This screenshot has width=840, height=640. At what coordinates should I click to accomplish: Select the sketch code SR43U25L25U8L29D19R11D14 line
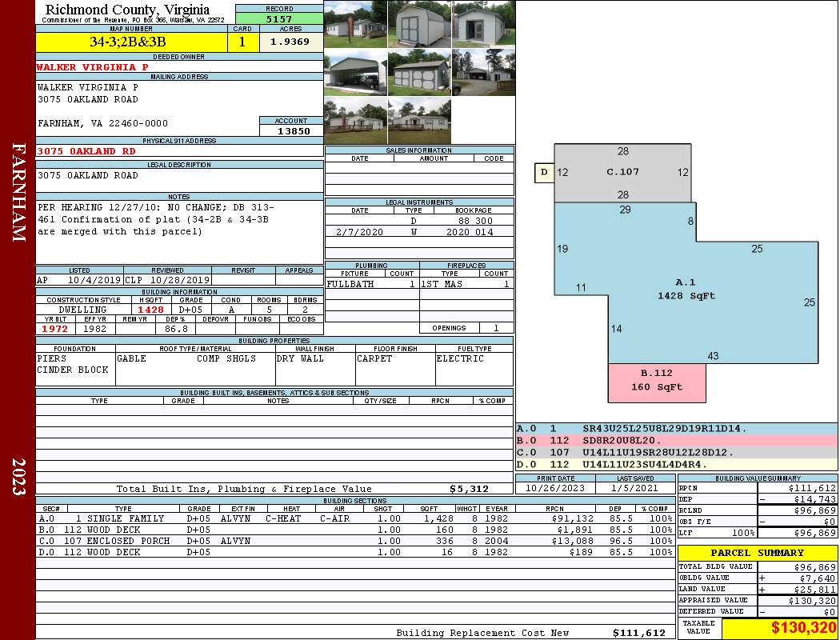pos(677,429)
